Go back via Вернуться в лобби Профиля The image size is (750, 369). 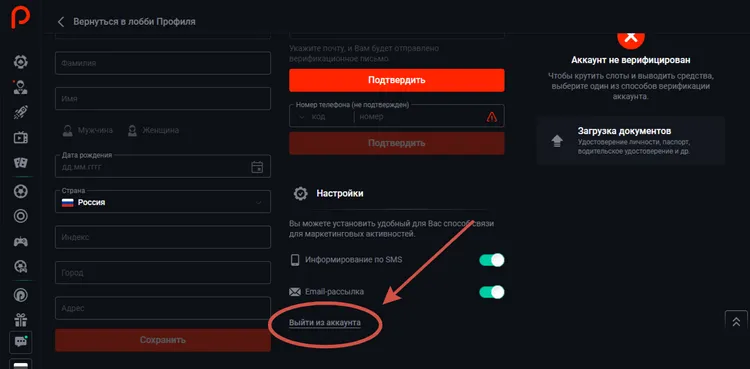[126, 22]
